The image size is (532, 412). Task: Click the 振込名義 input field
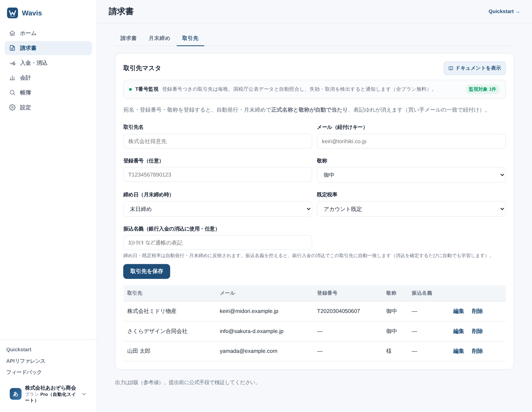217,243
